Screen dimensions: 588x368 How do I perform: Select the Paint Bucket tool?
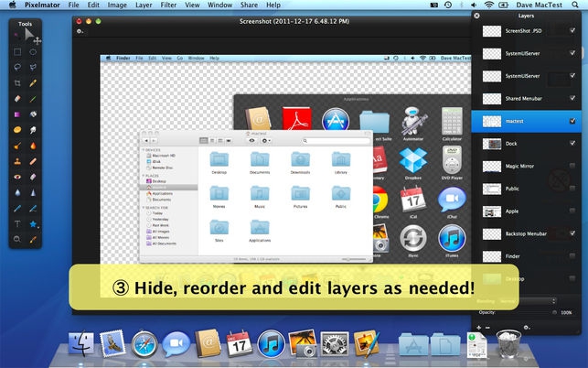(x=33, y=114)
